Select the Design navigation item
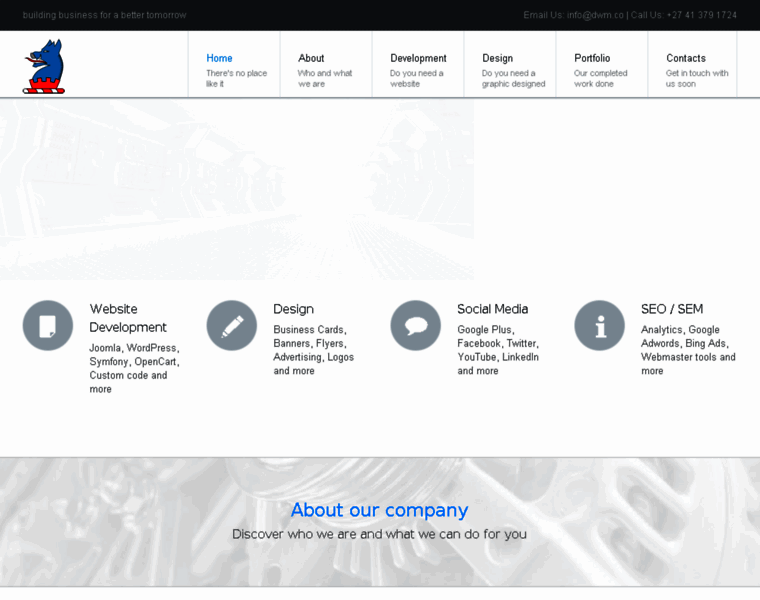The image size is (760, 600). 497,58
